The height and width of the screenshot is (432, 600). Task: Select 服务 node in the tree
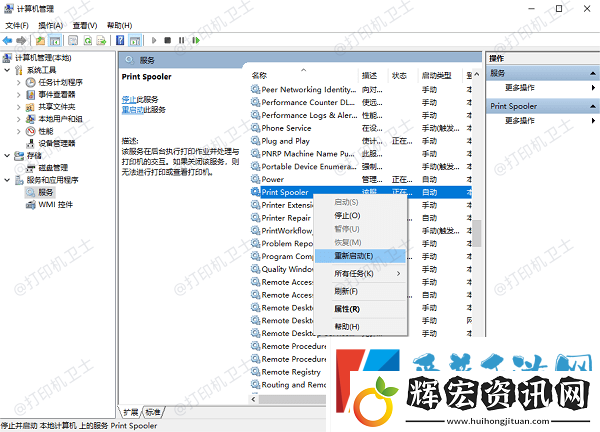[x=46, y=192]
